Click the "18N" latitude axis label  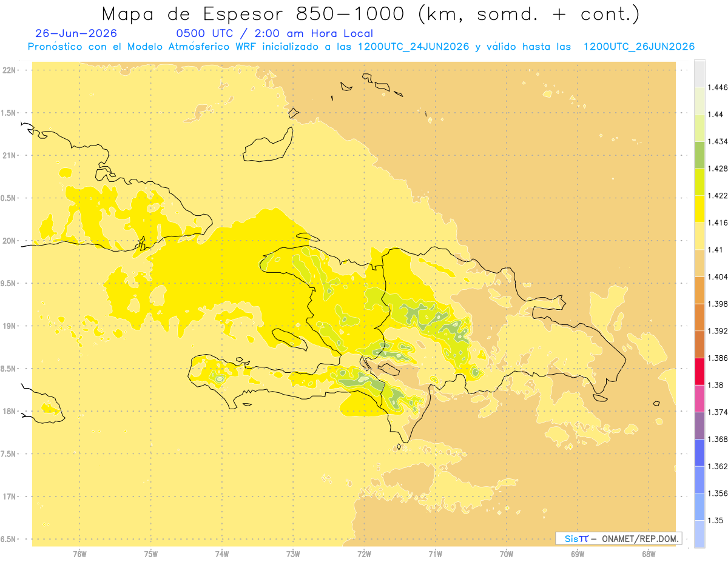tap(9, 412)
